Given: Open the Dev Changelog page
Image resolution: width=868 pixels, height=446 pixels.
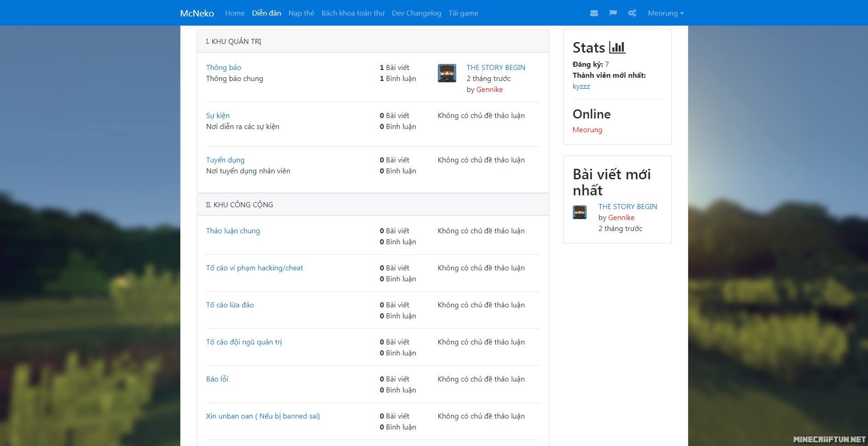Looking at the screenshot, I should coord(416,13).
